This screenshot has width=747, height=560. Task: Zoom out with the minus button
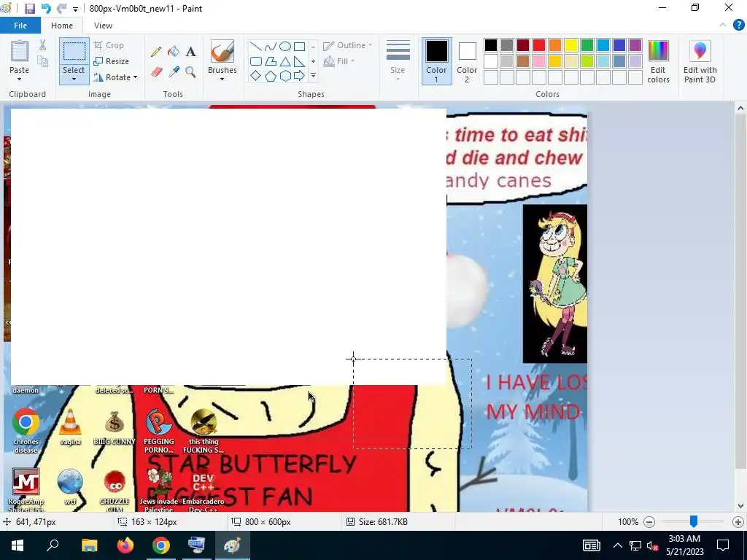pos(649,522)
